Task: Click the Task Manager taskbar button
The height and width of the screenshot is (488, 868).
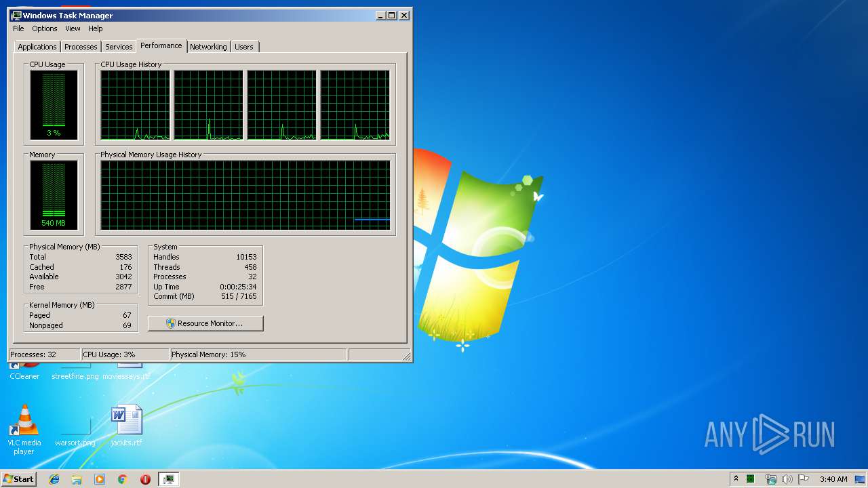Action: click(169, 479)
